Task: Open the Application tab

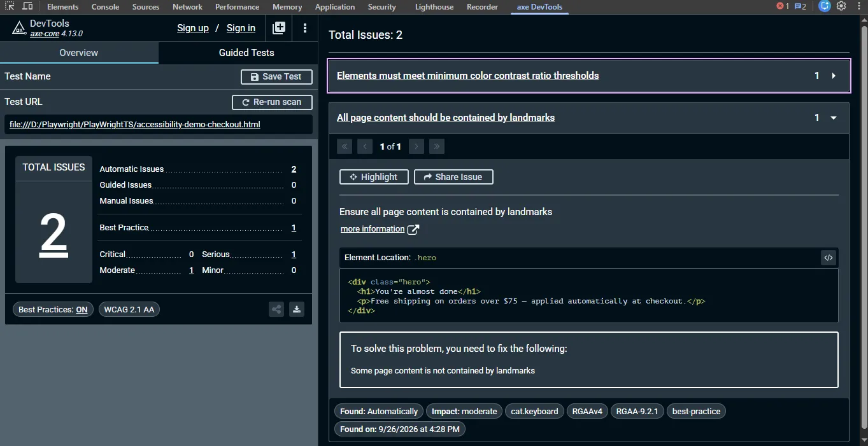Action: [335, 6]
